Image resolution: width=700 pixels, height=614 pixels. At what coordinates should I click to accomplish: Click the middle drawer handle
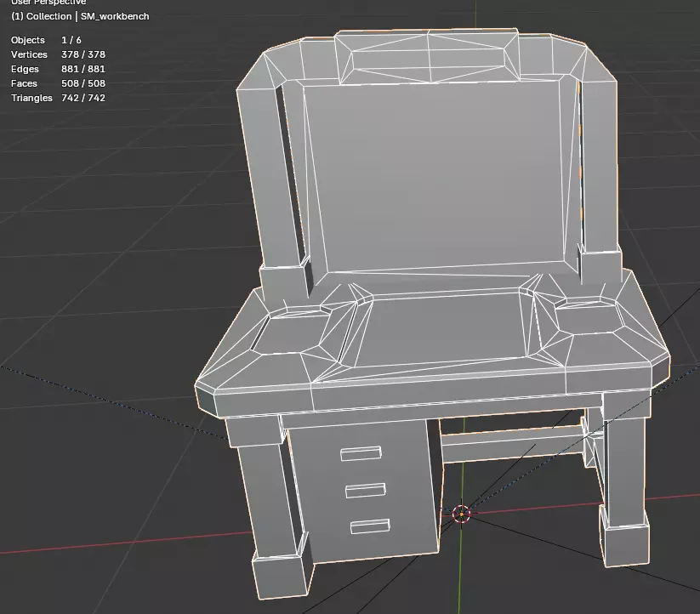point(366,490)
